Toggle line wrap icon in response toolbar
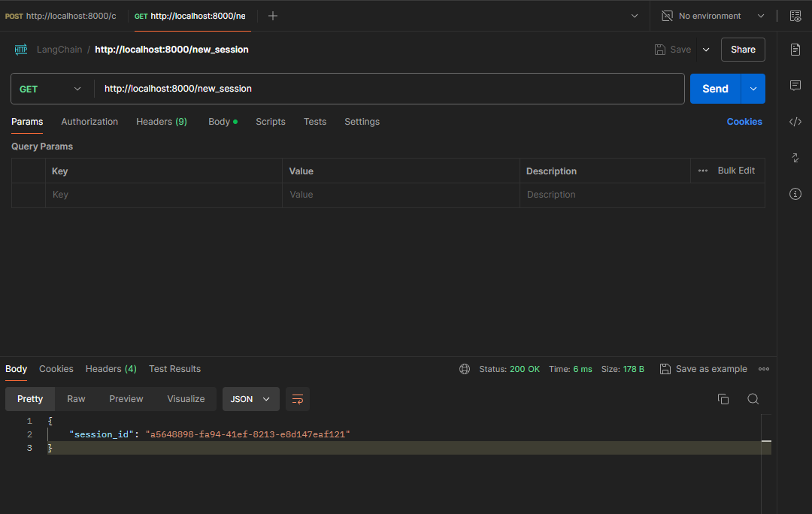This screenshot has width=812, height=514. [298, 399]
